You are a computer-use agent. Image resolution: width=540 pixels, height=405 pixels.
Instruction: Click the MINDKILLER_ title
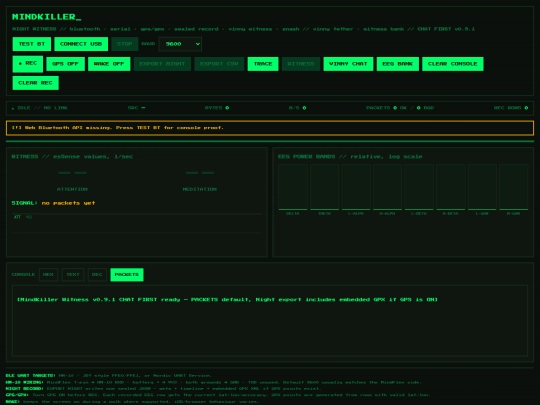pos(47,17)
